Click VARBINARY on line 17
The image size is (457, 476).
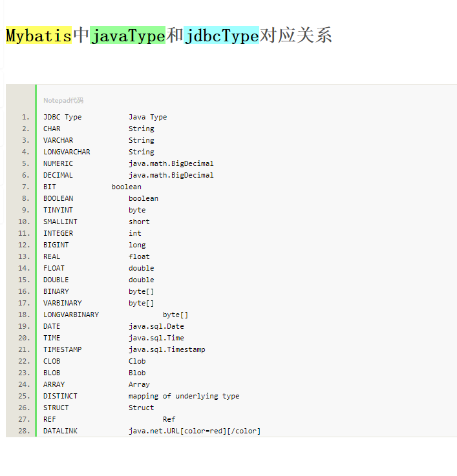point(62,303)
